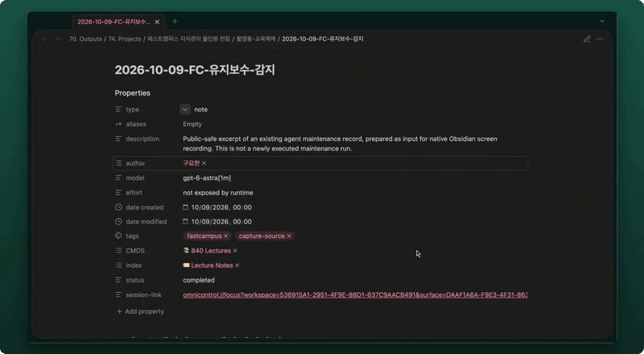Open the capture-source tag
Image resolution: width=644 pixels, height=354 pixels.
click(x=262, y=236)
